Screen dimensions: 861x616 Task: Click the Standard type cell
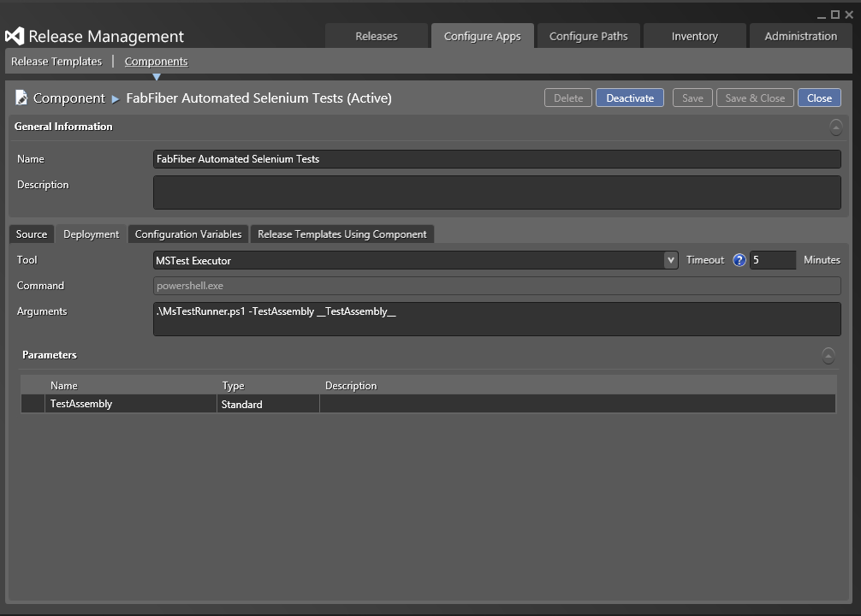268,404
